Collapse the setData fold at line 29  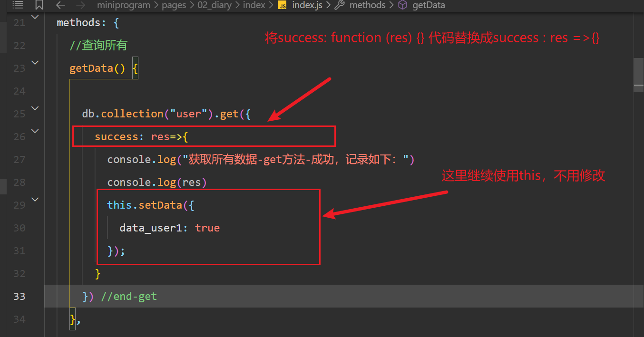coord(34,199)
